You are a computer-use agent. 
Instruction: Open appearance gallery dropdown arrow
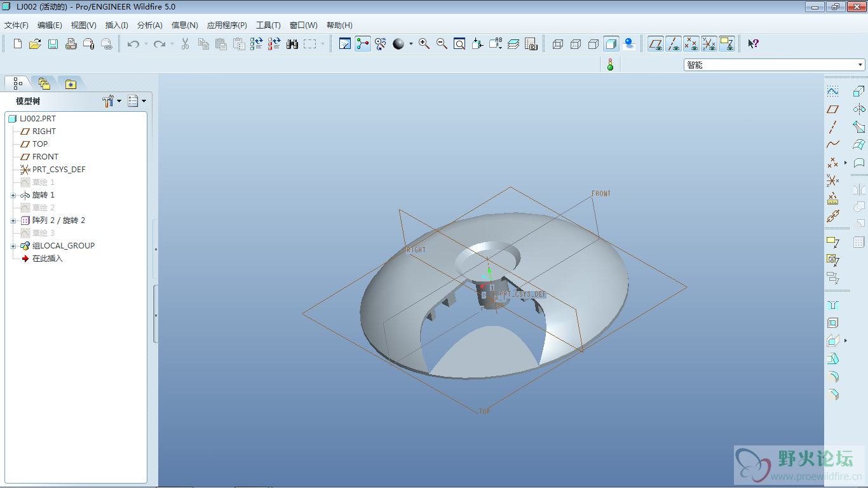[x=410, y=44]
